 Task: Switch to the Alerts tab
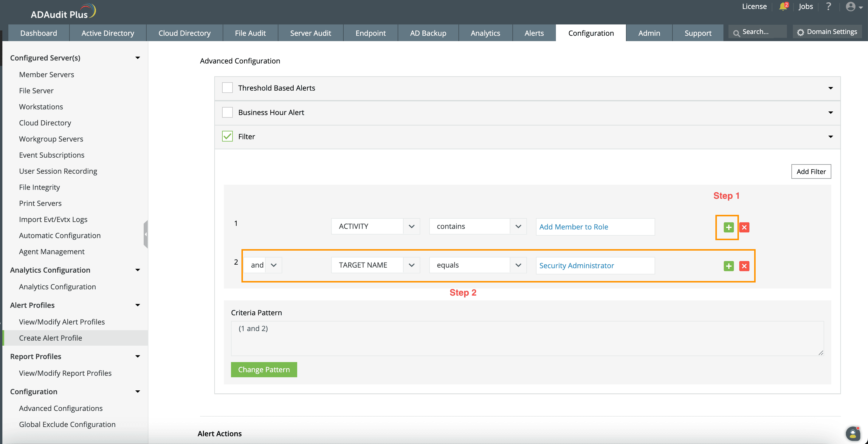point(534,33)
